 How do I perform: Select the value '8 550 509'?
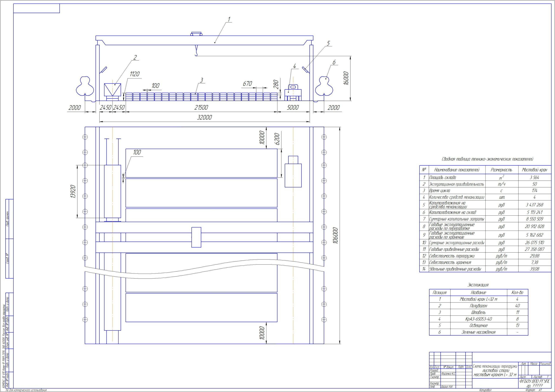click(534, 219)
